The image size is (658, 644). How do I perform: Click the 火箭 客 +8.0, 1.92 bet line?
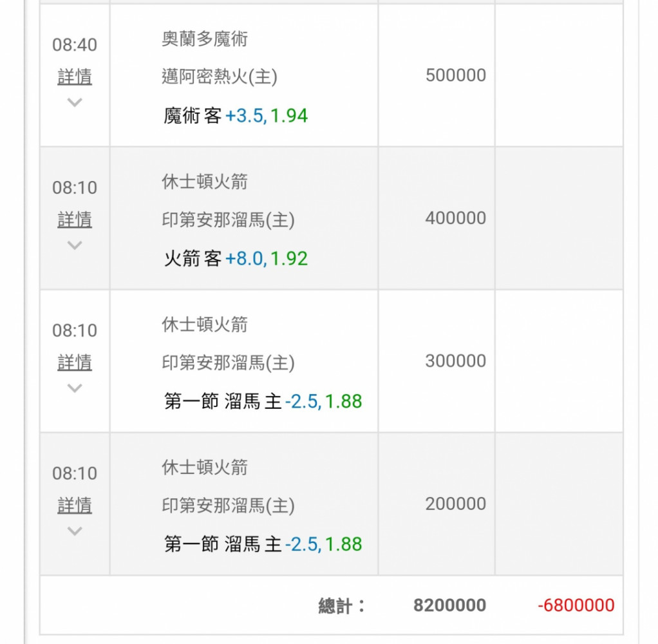click(236, 258)
